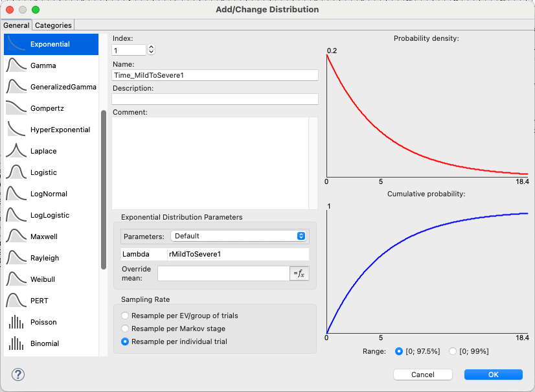Focus the Override mean input field

pos(223,273)
